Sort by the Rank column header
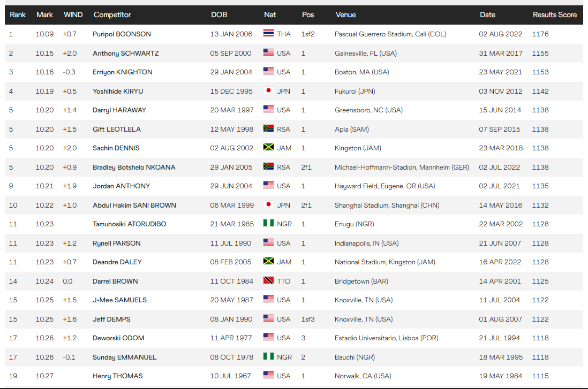Viewport: 588px width, 389px height. [18, 14]
